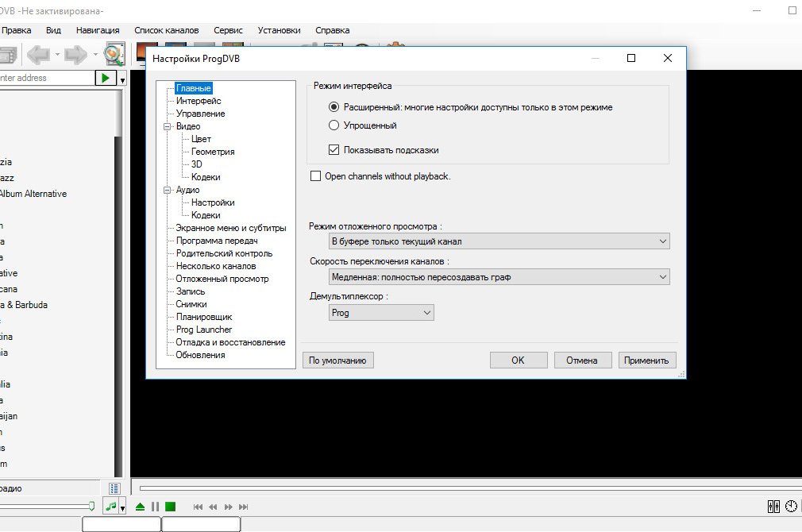Viewport: 802px width, 532px height.
Task: Select Экранное меню и субтитры item
Action: pyautogui.click(x=231, y=228)
